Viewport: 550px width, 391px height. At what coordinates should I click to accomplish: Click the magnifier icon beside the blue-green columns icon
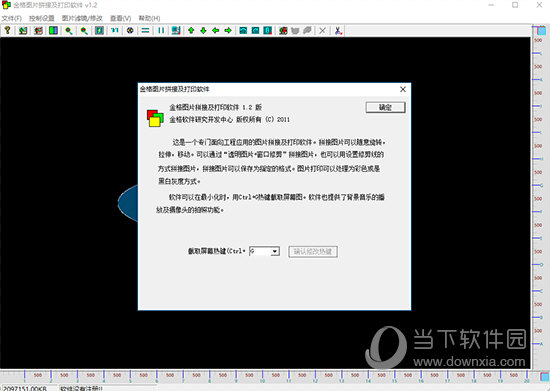69,31
